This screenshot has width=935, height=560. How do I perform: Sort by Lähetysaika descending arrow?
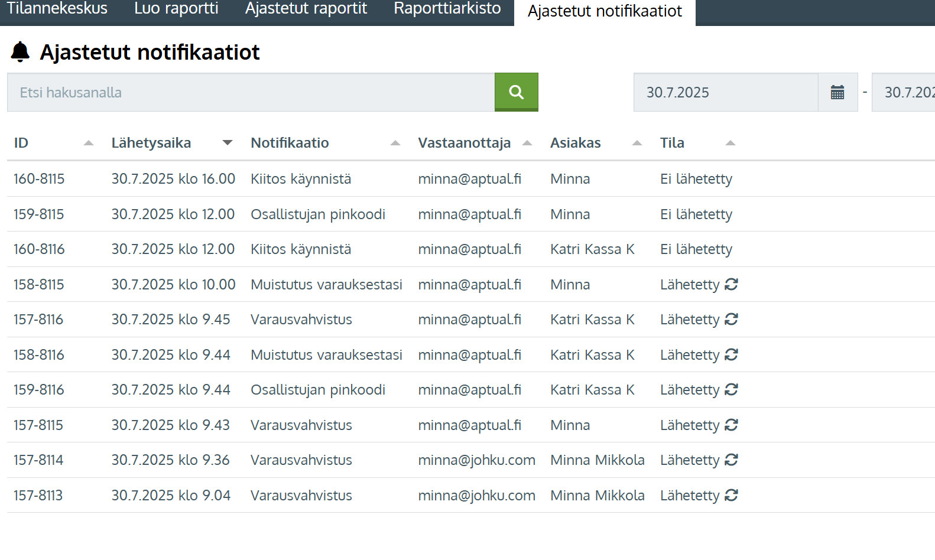pos(228,143)
